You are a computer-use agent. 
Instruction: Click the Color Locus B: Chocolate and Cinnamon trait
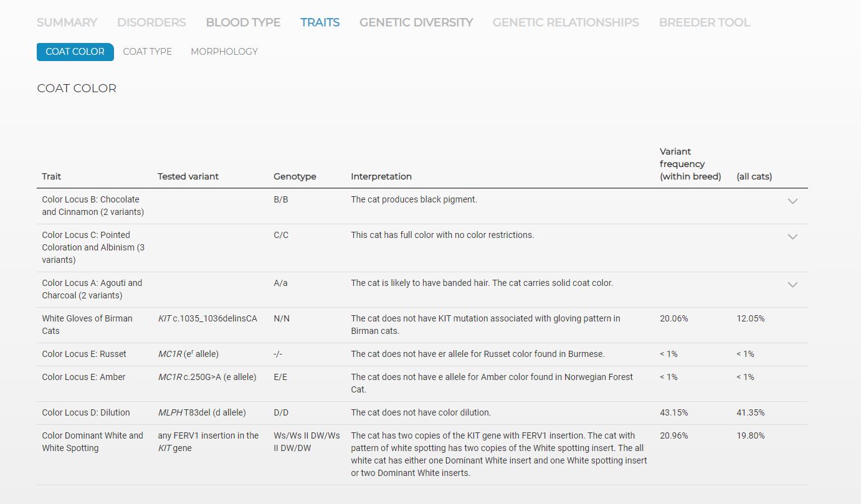[x=93, y=206]
